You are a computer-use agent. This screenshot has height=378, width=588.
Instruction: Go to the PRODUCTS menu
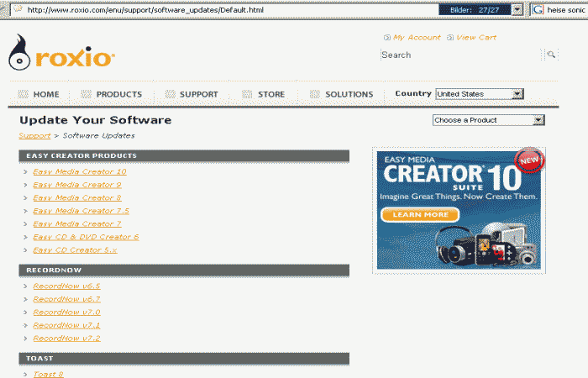tap(118, 94)
